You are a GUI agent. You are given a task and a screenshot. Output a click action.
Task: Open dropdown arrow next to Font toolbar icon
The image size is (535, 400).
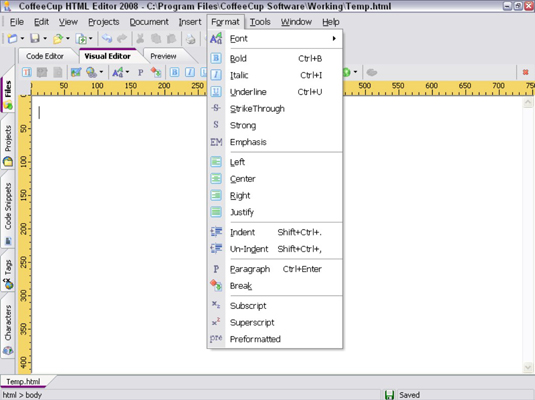[x=127, y=72]
